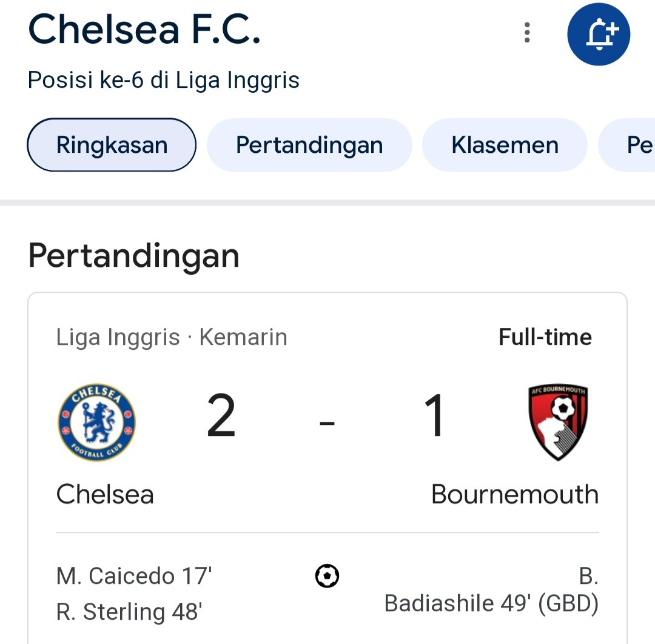This screenshot has height=644, width=655.
Task: Click the soccer ball goals icon
Action: [327, 576]
